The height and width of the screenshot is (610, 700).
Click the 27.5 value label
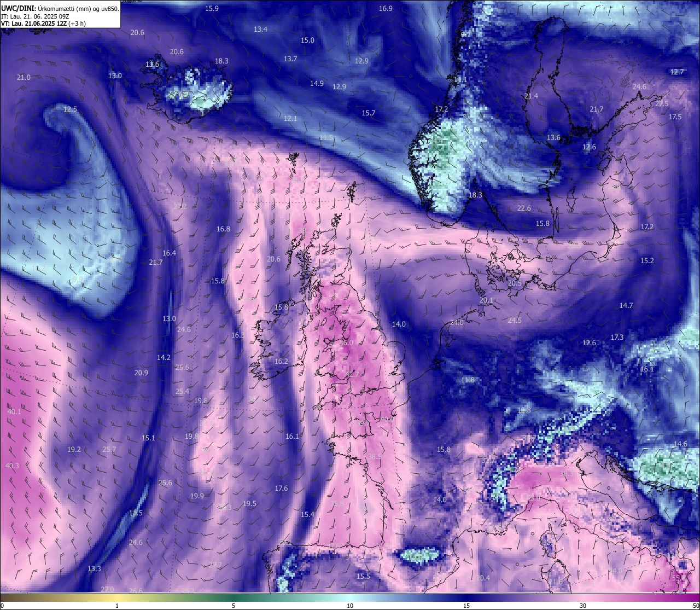point(662,104)
